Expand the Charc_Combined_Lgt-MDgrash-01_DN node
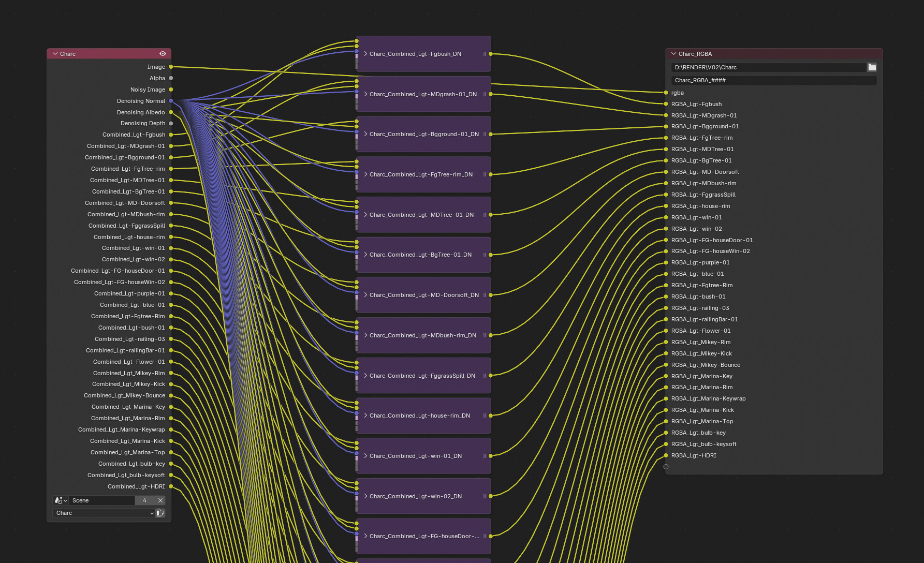 (365, 94)
